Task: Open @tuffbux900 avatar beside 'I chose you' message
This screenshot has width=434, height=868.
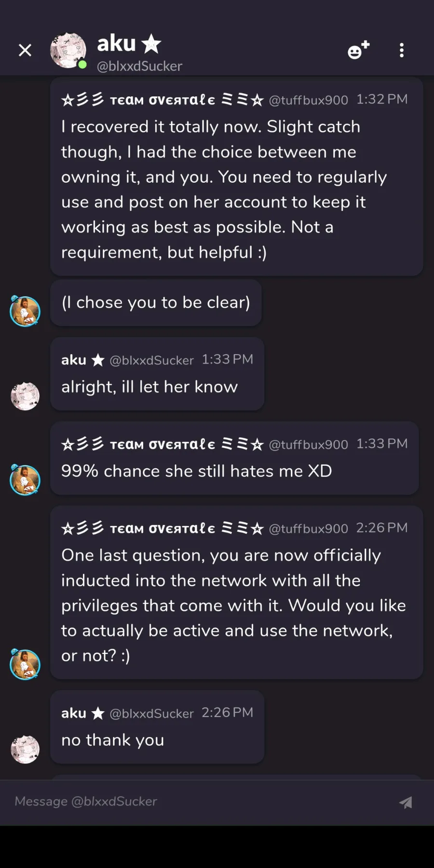Action: (x=25, y=311)
